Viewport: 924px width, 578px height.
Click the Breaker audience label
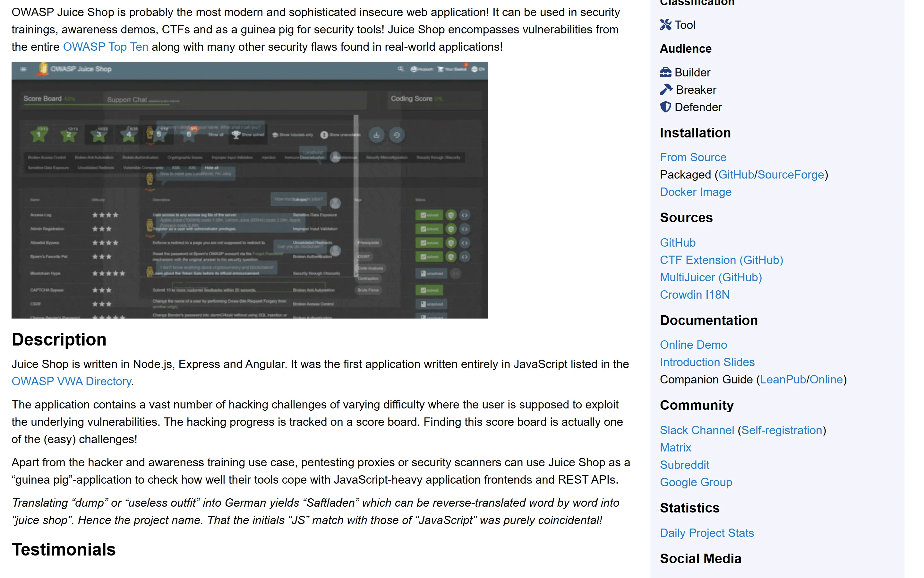(x=696, y=90)
